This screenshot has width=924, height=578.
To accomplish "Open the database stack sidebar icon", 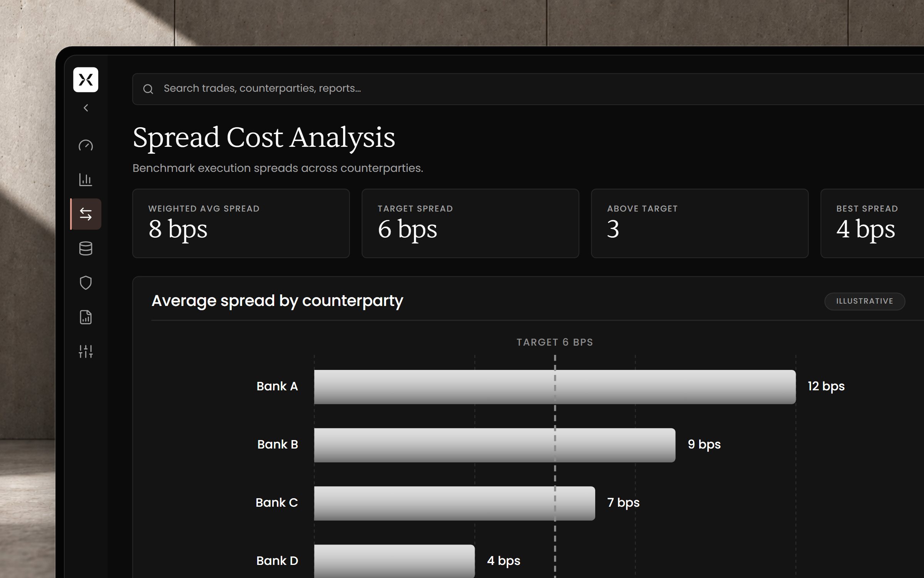I will pos(85,249).
